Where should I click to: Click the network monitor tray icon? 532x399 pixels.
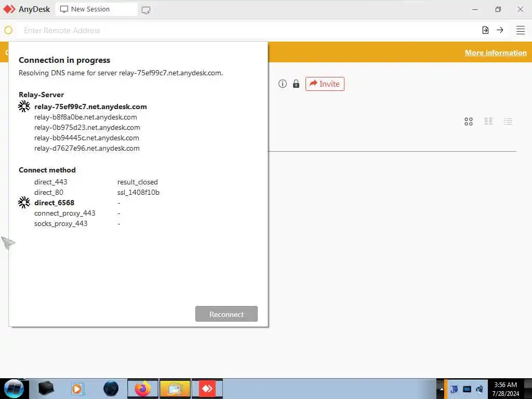[467, 389]
